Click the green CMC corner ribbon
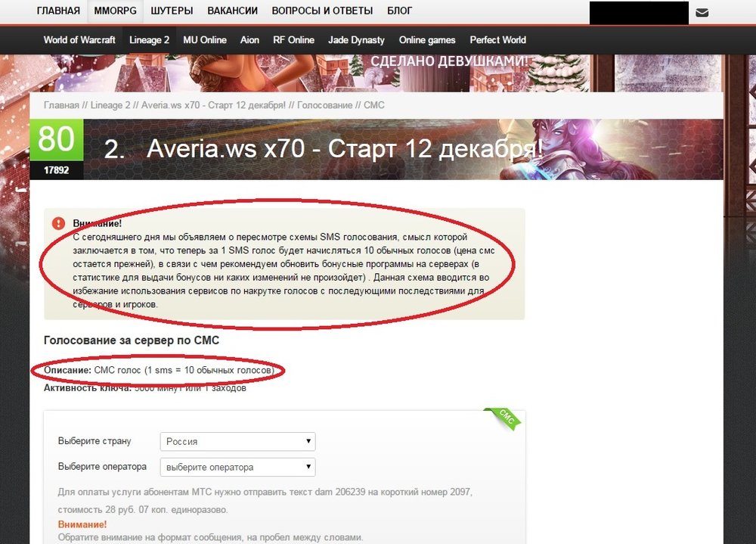The image size is (756, 544). [505, 418]
